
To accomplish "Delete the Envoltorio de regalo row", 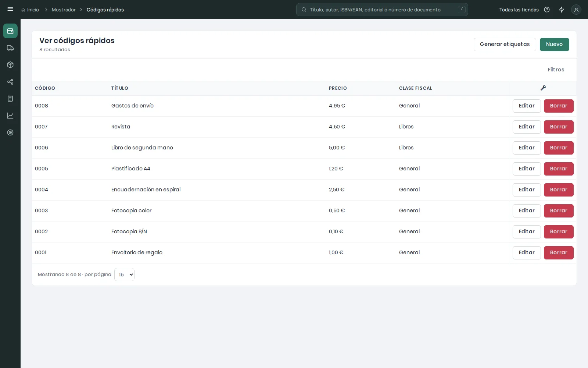I will pos(559,253).
